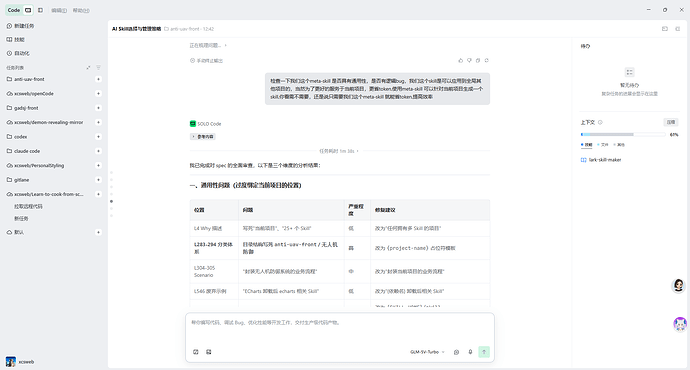The image size is (690, 370).
Task: Click the user avatar floating on right
Action: 679,286
